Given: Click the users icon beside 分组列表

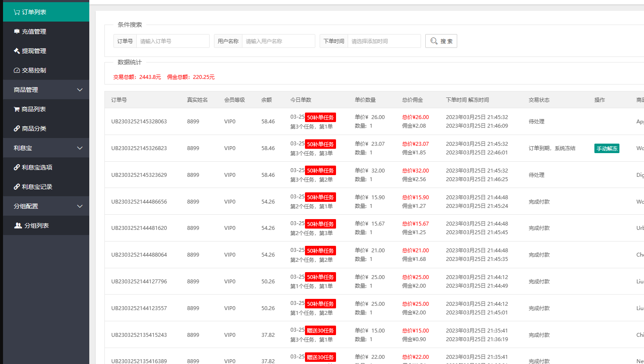Looking at the screenshot, I should (18, 226).
